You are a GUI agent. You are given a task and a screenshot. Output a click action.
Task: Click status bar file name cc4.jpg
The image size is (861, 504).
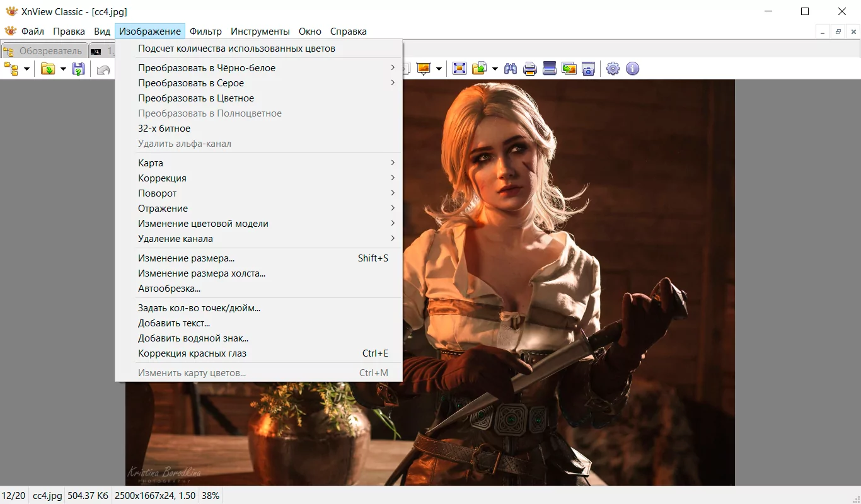(47, 496)
